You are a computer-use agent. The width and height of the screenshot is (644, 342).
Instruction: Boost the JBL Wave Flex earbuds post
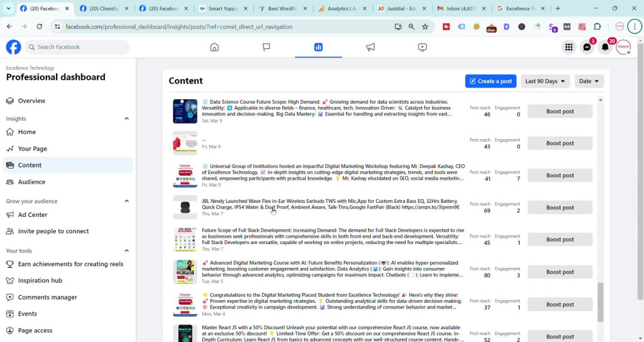(x=560, y=207)
